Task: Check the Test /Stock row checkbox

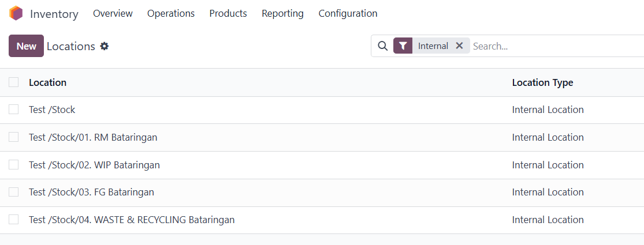Action: pos(13,110)
